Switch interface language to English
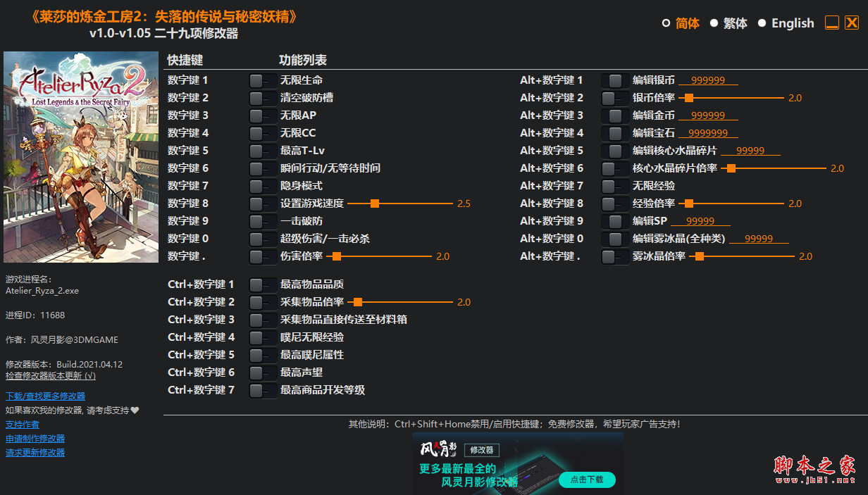 coord(786,23)
